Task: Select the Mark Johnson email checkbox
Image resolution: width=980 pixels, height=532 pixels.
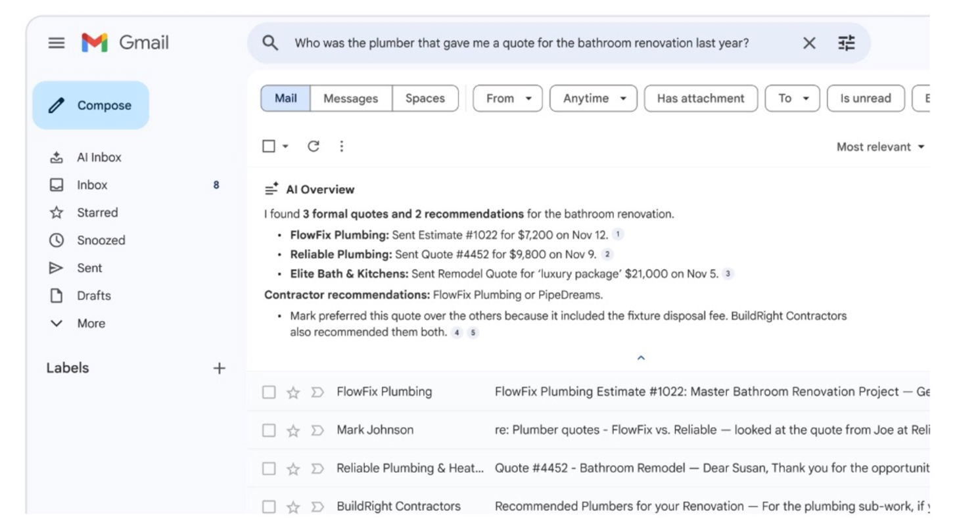Action: 269,430
